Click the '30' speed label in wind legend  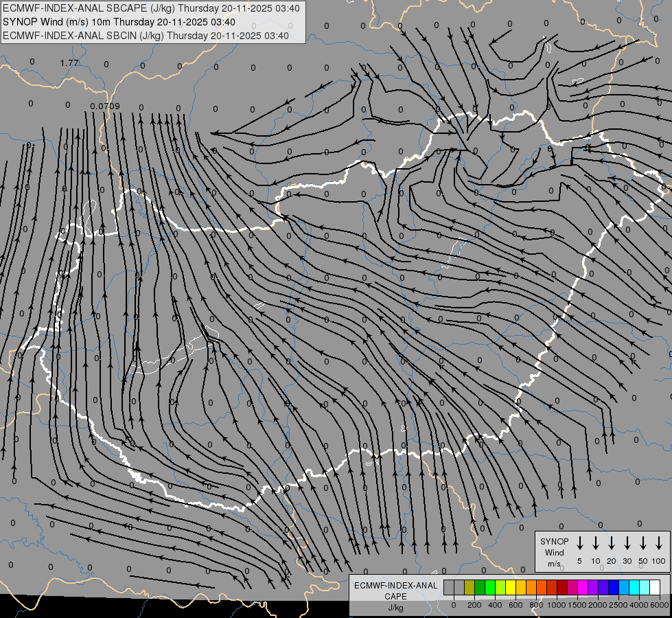[627, 561]
